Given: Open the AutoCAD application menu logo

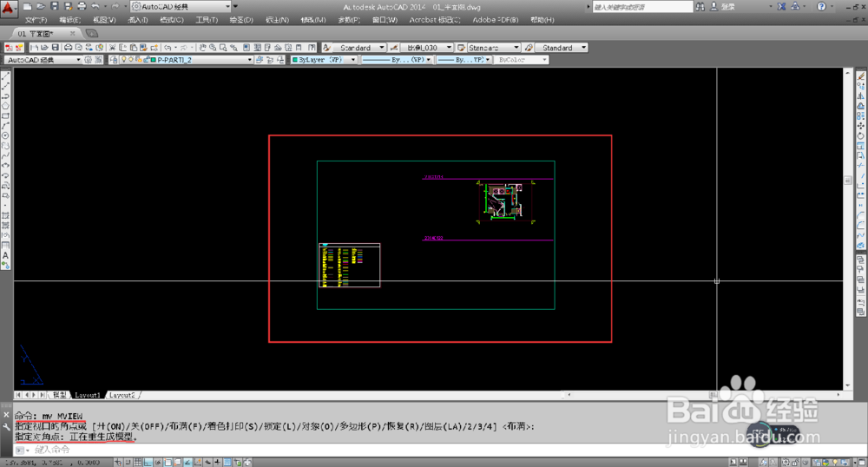Looking at the screenshot, I should [x=8, y=8].
